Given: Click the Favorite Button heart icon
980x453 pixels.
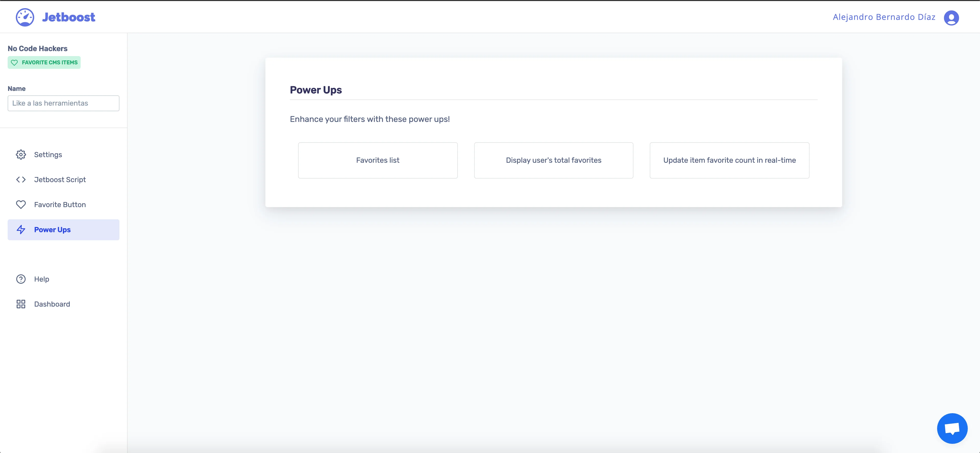Looking at the screenshot, I should [21, 205].
